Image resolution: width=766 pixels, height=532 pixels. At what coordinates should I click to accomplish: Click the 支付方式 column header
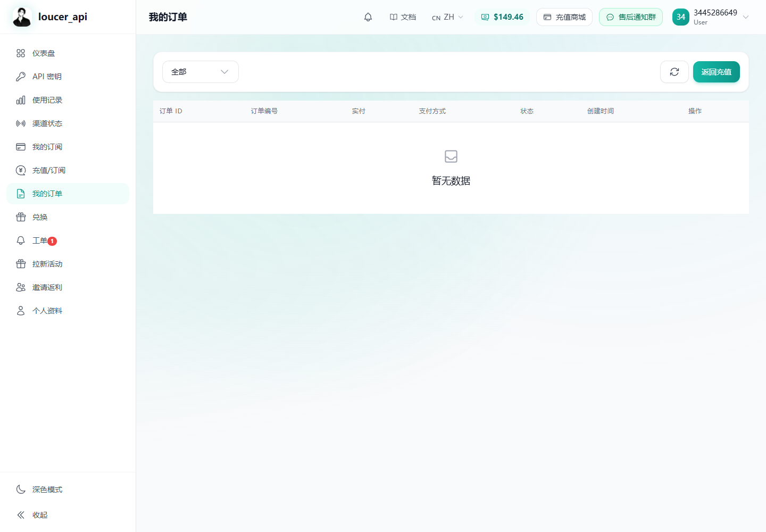click(432, 111)
